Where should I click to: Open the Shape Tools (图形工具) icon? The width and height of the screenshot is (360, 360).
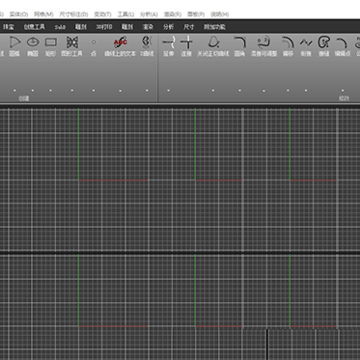point(72,46)
